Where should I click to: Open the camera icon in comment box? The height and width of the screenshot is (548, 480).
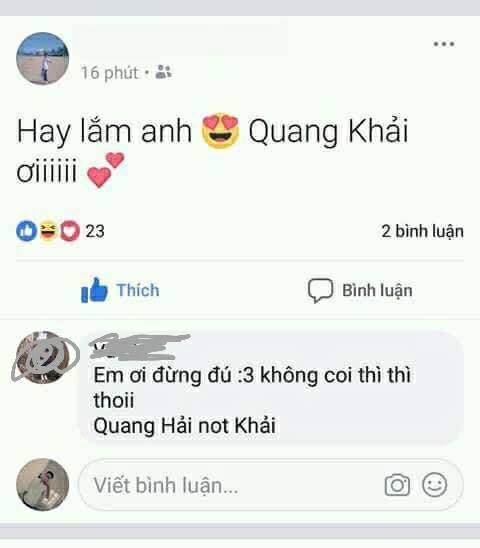click(x=397, y=485)
